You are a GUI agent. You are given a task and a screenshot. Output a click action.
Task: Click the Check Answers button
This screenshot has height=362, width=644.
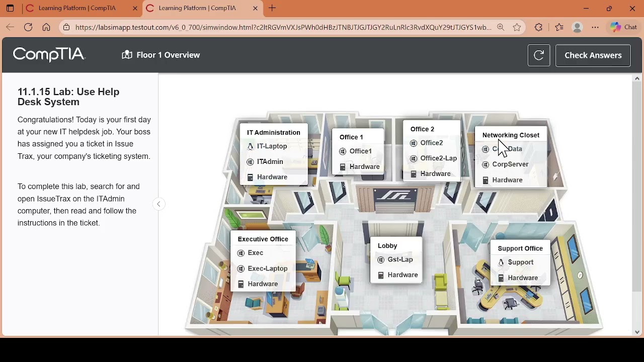[593, 55]
